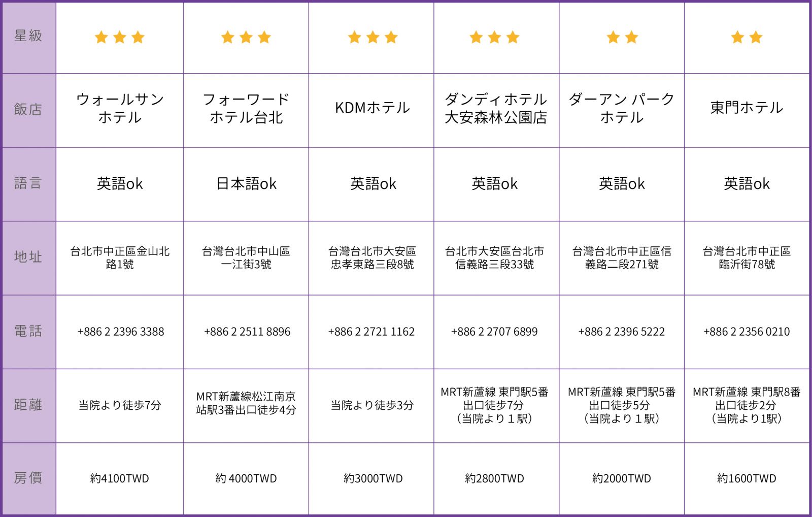Viewport: 812px width, 517px height.
Task: Select the 星級 row header
Action: (28, 36)
